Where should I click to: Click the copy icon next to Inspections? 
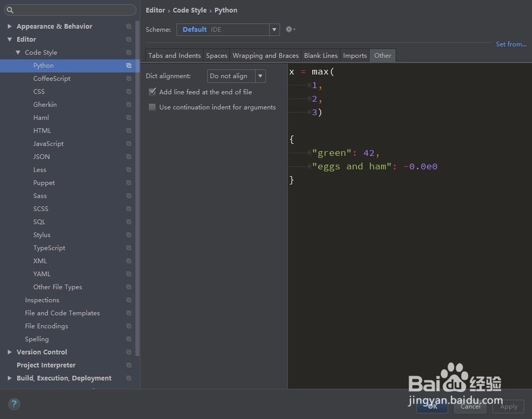[x=129, y=300]
